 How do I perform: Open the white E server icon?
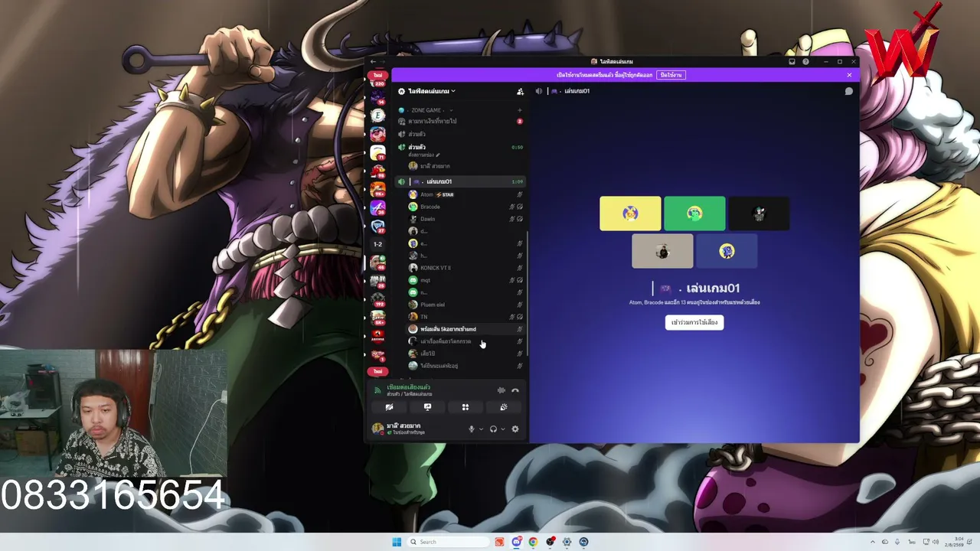[377, 116]
